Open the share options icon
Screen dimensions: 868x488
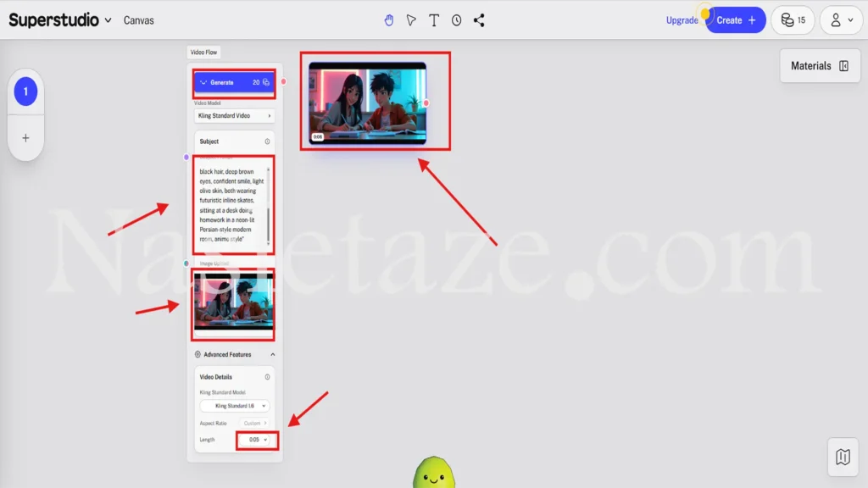[479, 20]
